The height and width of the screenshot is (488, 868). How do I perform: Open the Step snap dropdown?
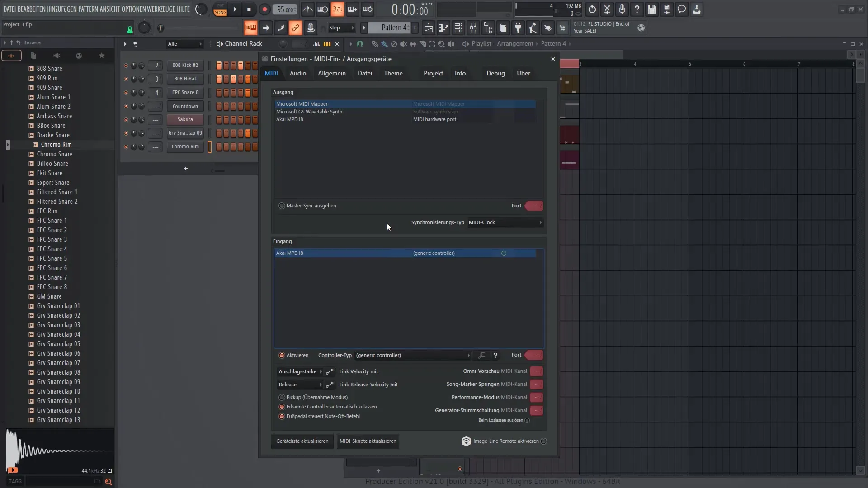pyautogui.click(x=341, y=28)
